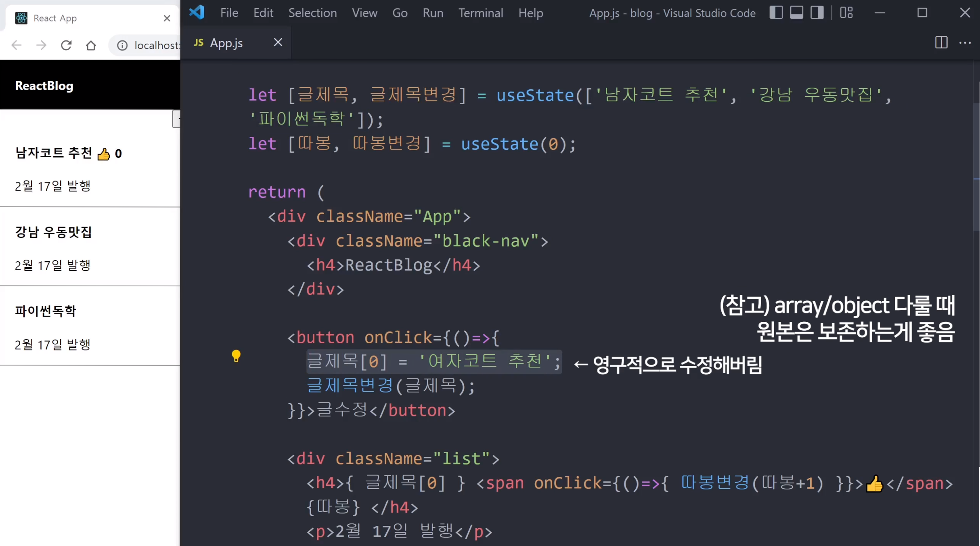
Task: Click the thumbs-up like emoji in blog
Action: tap(104, 154)
